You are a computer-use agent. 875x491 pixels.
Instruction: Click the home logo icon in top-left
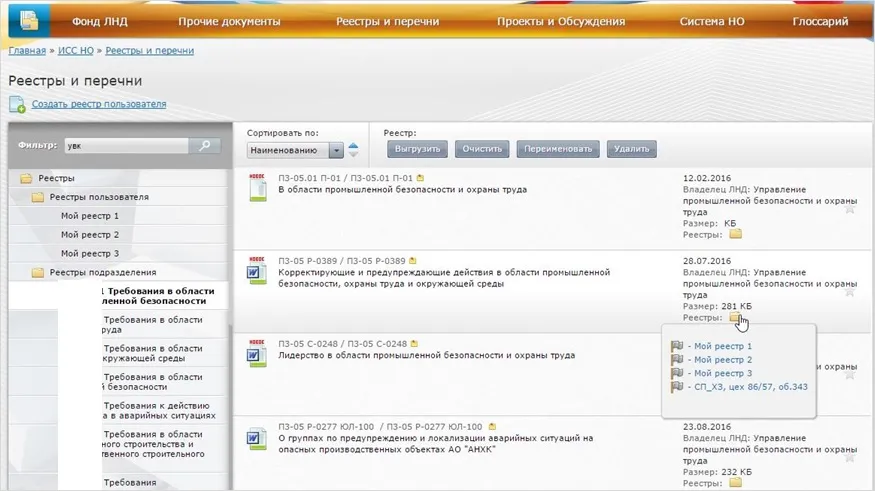point(30,20)
